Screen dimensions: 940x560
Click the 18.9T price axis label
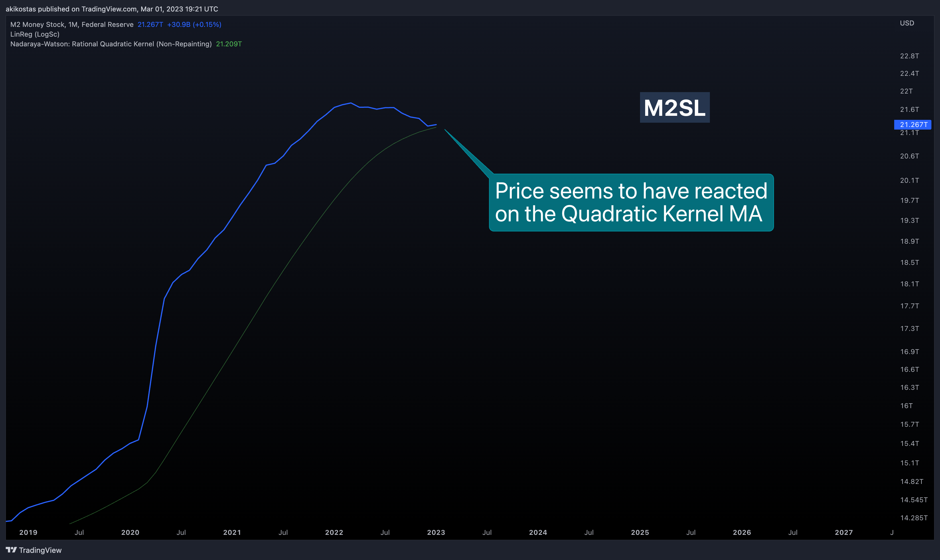click(x=909, y=241)
